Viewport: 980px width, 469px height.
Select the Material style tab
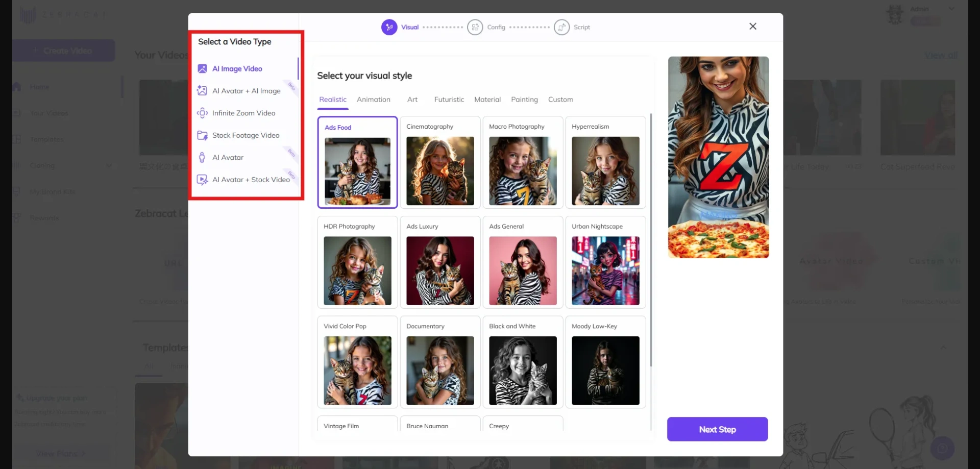coord(487,100)
